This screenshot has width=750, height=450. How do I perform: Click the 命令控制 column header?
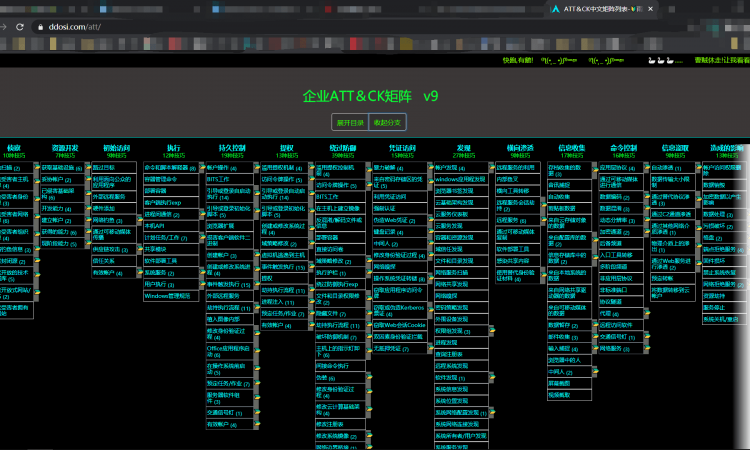point(624,148)
